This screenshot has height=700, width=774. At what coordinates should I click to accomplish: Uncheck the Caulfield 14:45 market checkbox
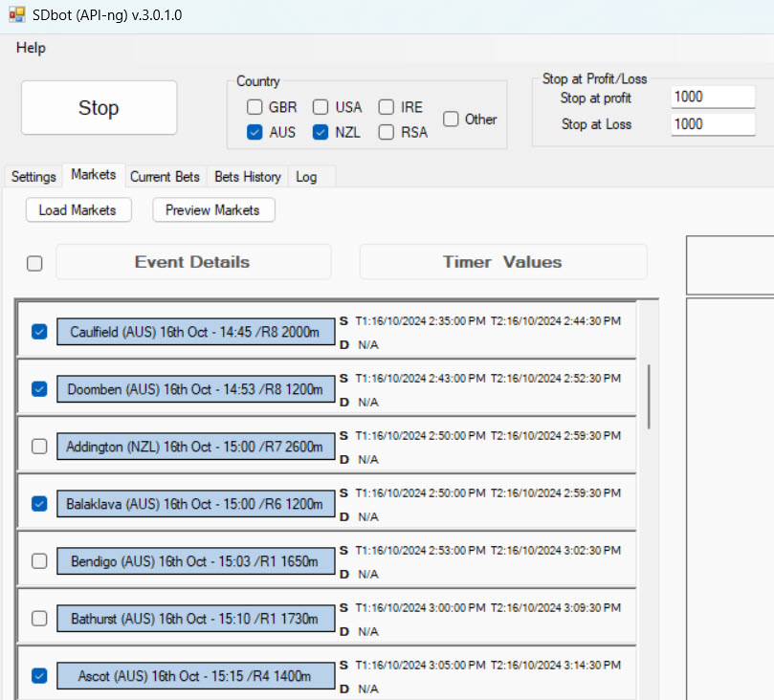(39, 332)
